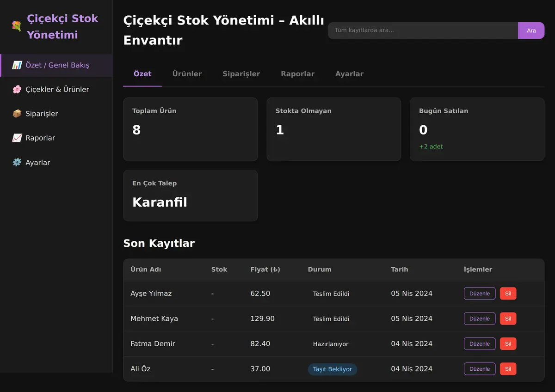555x392 pixels.
Task: Click Teslim Edildi status in Mehmet Kaya row
Action: (331, 319)
